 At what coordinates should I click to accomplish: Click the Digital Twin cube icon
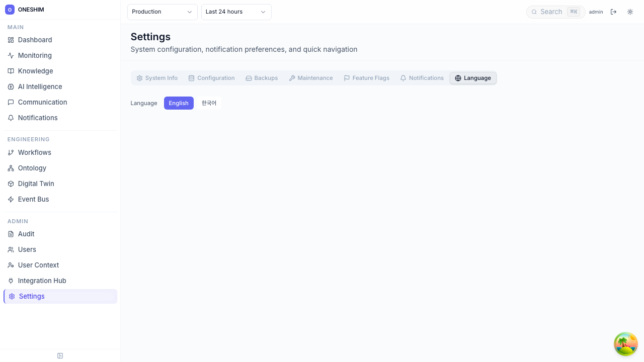click(x=11, y=184)
